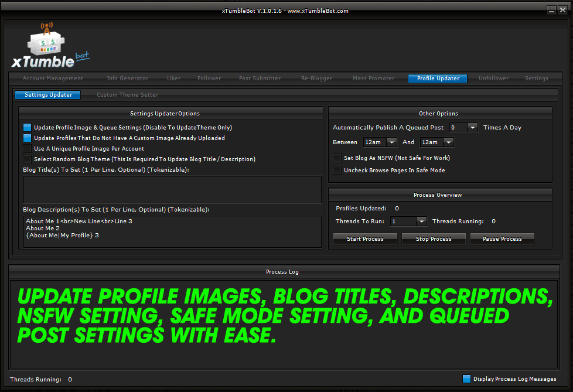Image resolution: width=573 pixels, height=392 pixels.
Task: Click the Profiles Updated label
Action: pos(361,208)
